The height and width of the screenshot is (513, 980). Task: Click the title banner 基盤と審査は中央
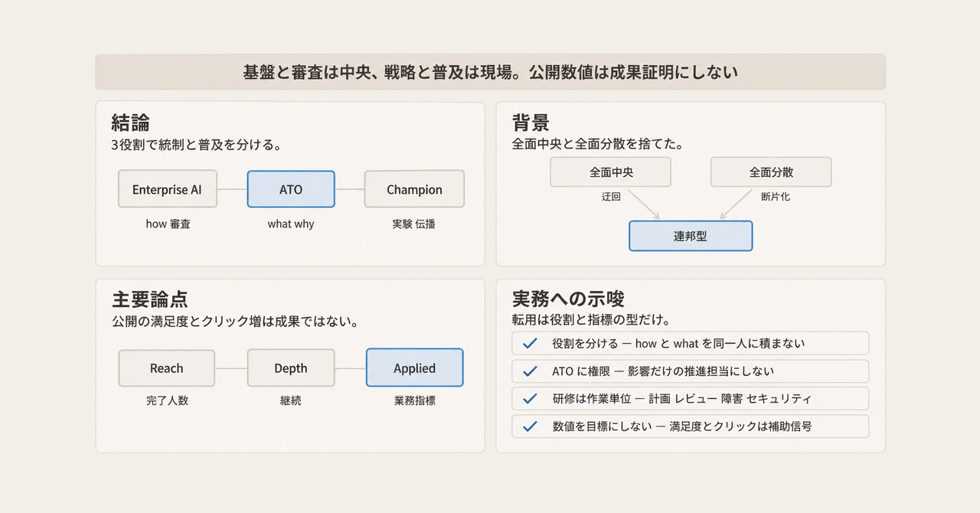pos(490,72)
